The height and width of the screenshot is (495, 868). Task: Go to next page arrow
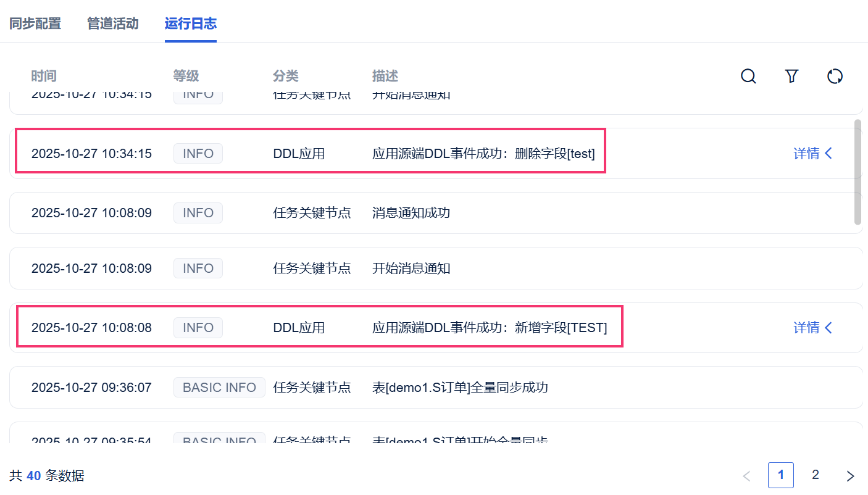pos(850,476)
